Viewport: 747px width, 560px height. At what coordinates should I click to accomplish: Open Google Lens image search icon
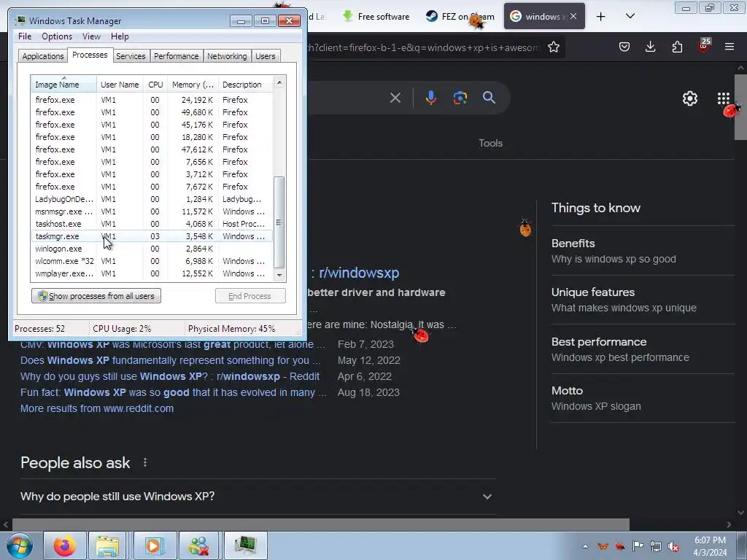(460, 98)
